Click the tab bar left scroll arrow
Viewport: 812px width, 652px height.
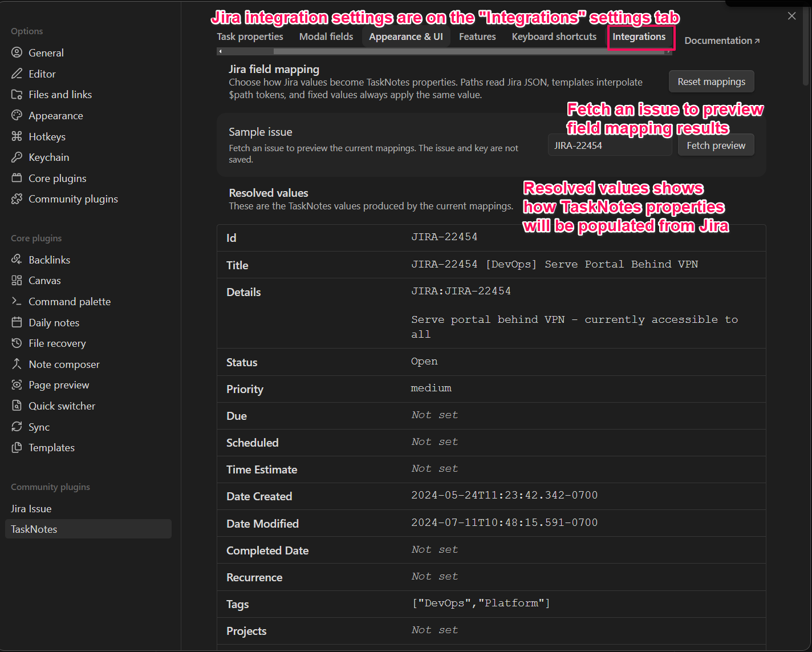pos(220,51)
